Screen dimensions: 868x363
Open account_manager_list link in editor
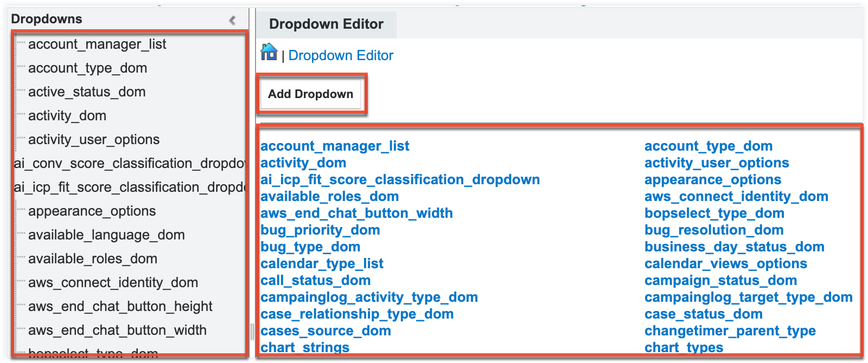(335, 146)
